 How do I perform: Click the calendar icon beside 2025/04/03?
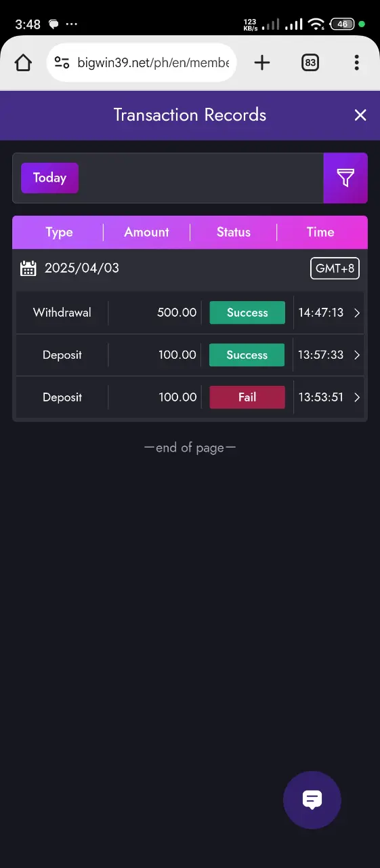pos(28,268)
